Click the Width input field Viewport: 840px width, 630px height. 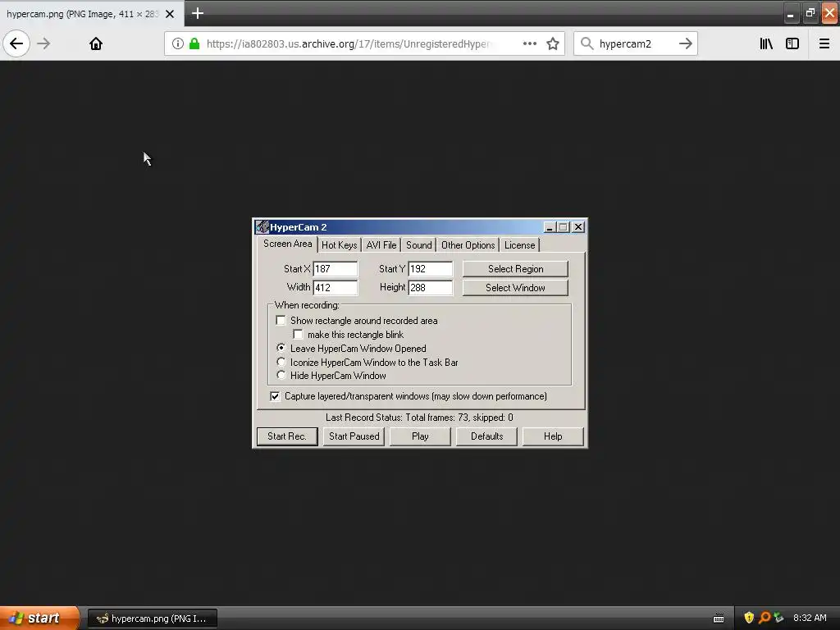click(335, 288)
